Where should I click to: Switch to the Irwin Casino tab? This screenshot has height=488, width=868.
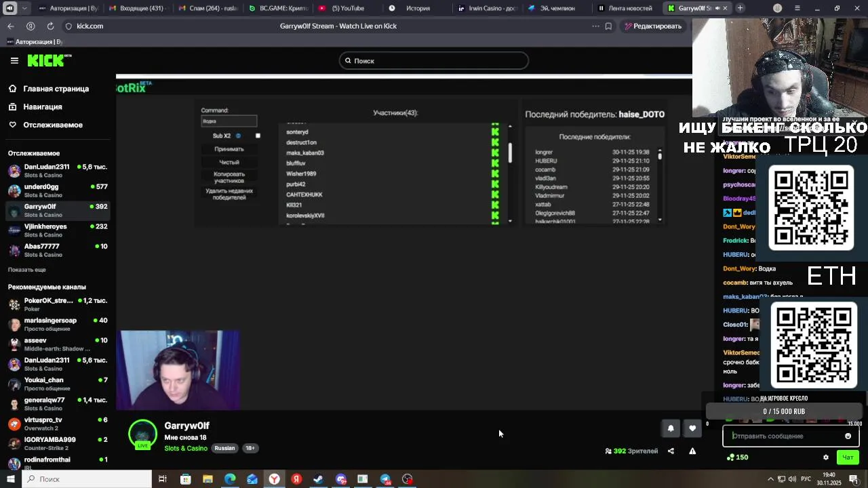click(x=486, y=8)
